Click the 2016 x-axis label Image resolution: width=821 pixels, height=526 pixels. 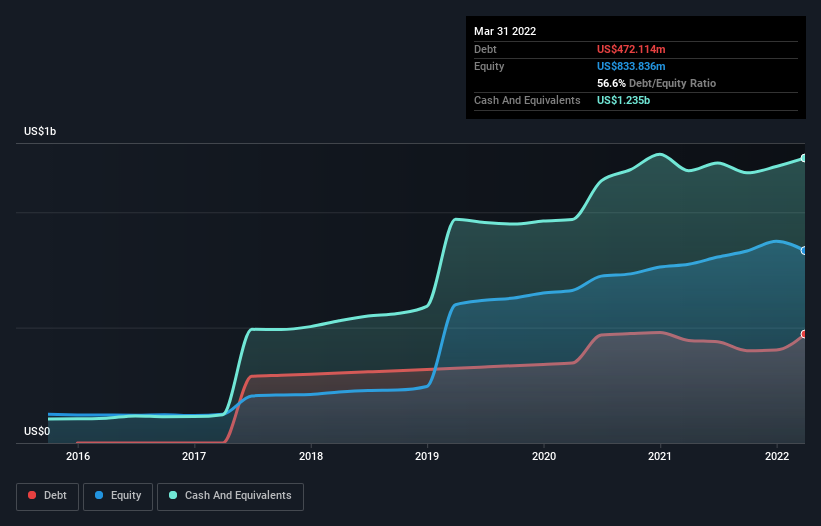(78, 456)
